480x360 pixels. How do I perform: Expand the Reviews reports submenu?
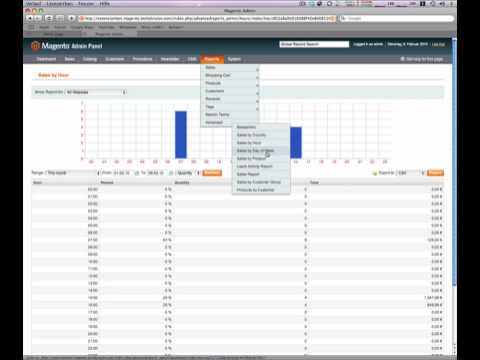pos(230,99)
